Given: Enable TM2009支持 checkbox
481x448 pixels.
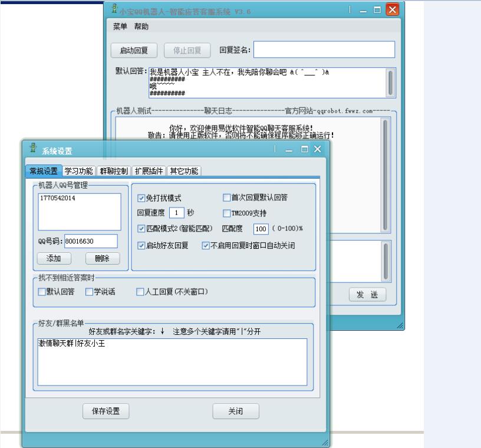Looking at the screenshot, I should point(225,213).
